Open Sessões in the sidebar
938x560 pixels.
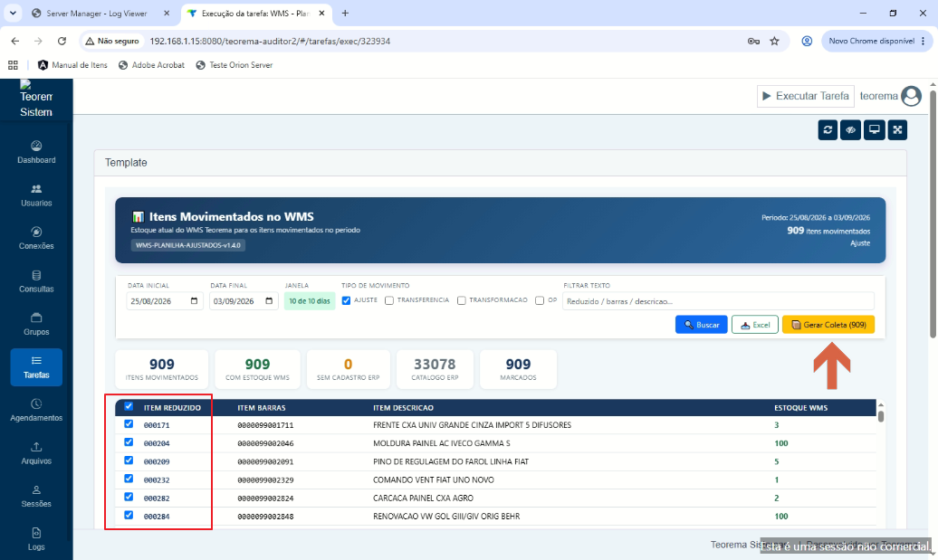click(36, 496)
